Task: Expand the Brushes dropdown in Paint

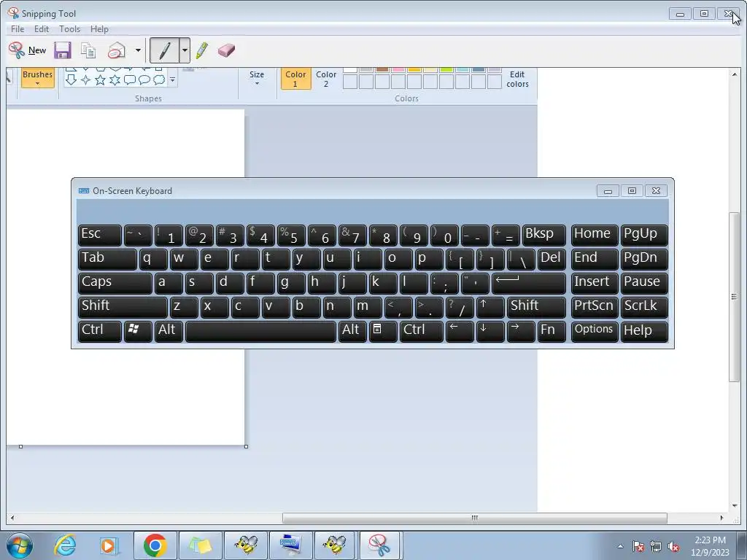Action: [x=38, y=77]
